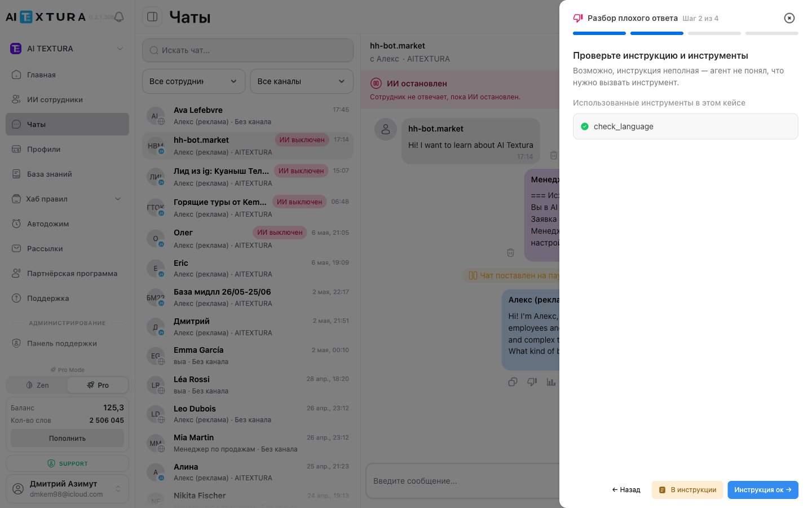The image size is (812, 508).
Task: Open База знаний page
Action: (67, 174)
